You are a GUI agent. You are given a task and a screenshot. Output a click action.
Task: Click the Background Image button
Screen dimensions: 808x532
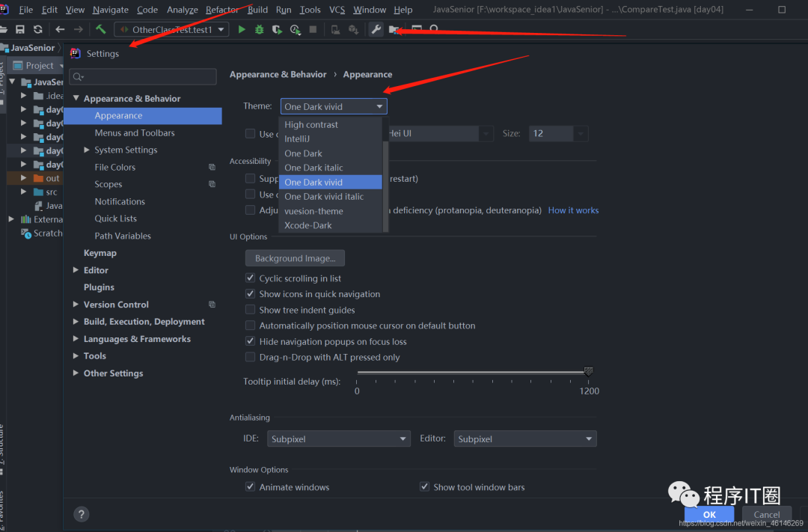pos(295,257)
